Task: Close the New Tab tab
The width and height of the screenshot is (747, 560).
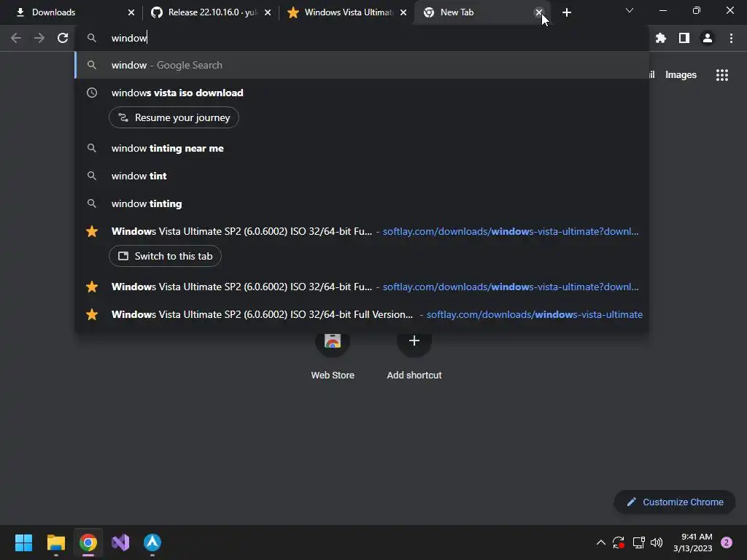Action: pos(539,13)
